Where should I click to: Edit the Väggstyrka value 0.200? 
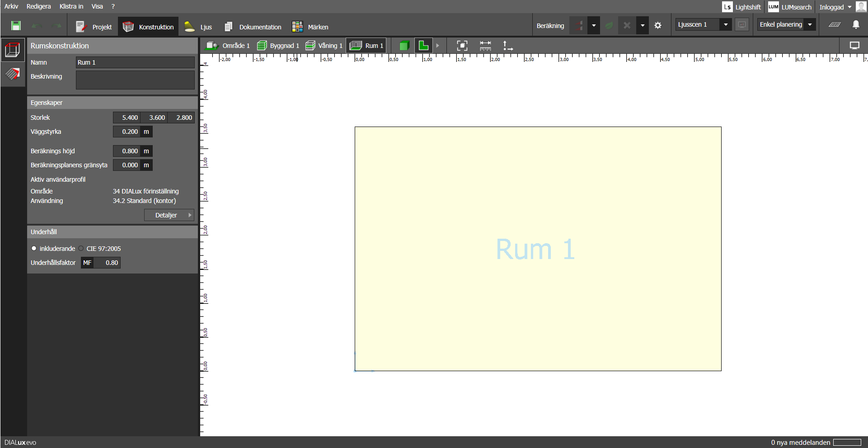127,132
